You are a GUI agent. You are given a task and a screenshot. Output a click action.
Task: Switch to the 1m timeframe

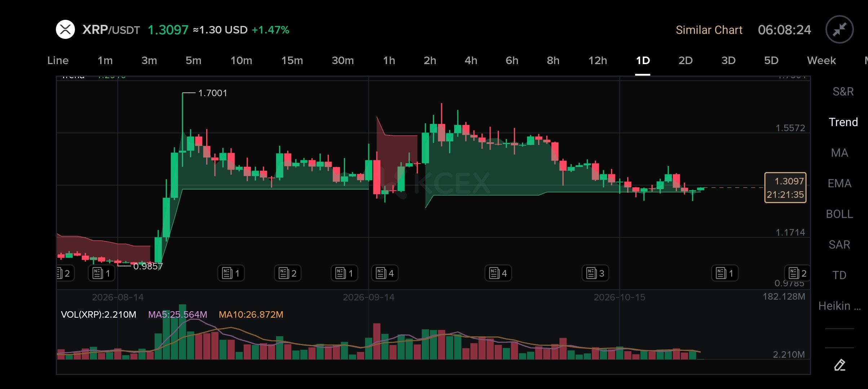tap(105, 61)
